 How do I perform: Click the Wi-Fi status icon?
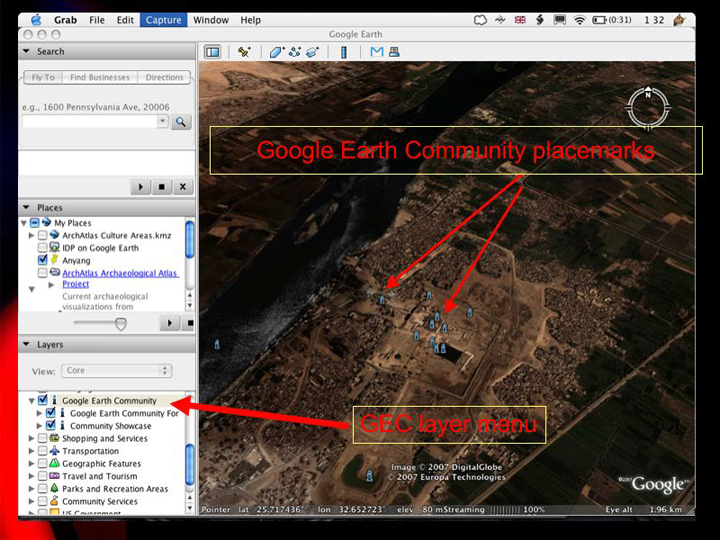pyautogui.click(x=579, y=20)
